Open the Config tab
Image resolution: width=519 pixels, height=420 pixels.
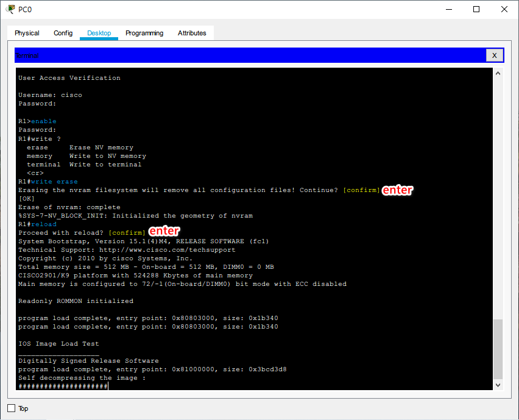click(63, 33)
